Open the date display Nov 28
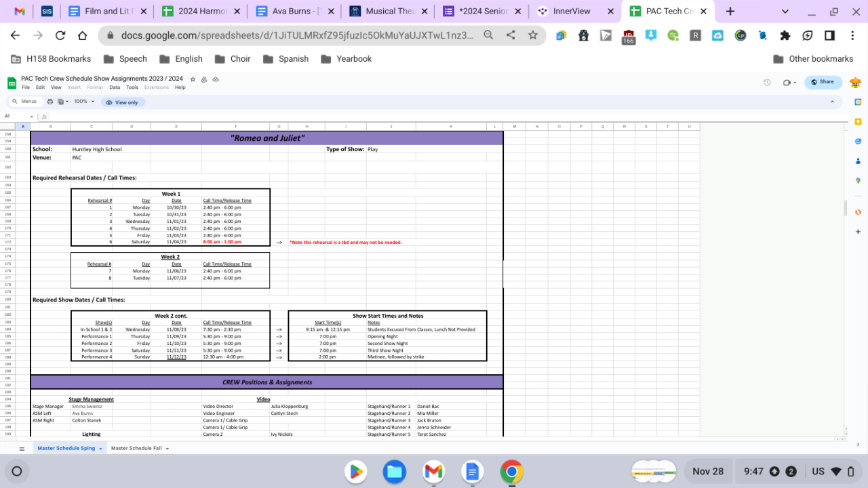 point(708,471)
